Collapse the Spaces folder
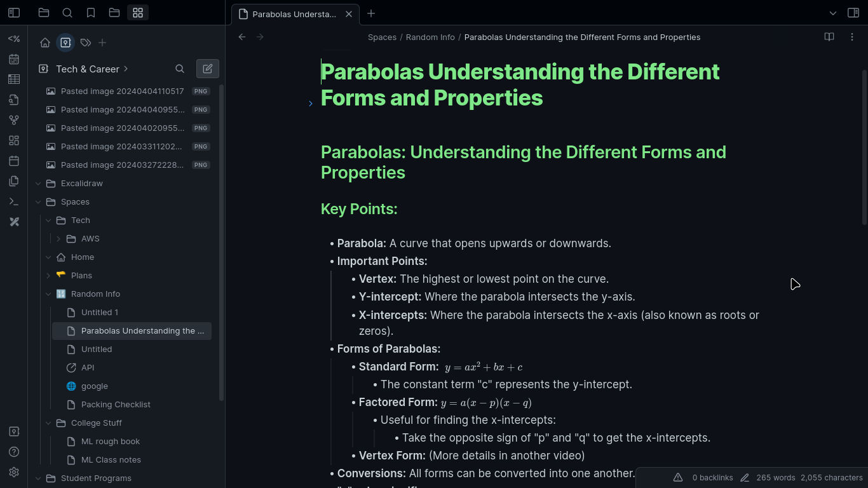 (x=38, y=202)
